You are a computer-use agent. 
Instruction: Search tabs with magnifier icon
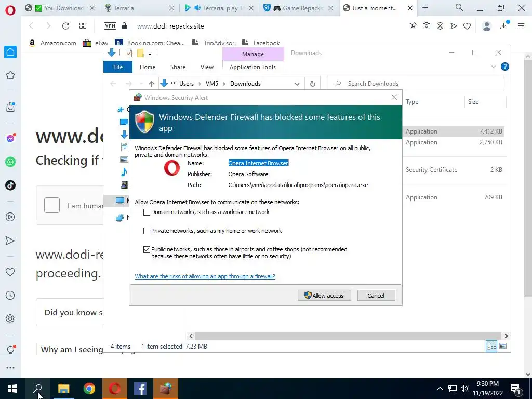pyautogui.click(x=459, y=7)
